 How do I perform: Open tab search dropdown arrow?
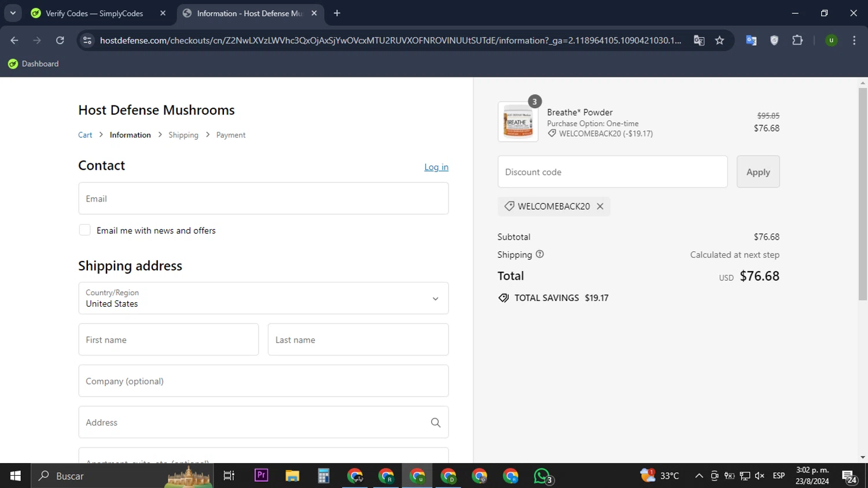pos(13,13)
